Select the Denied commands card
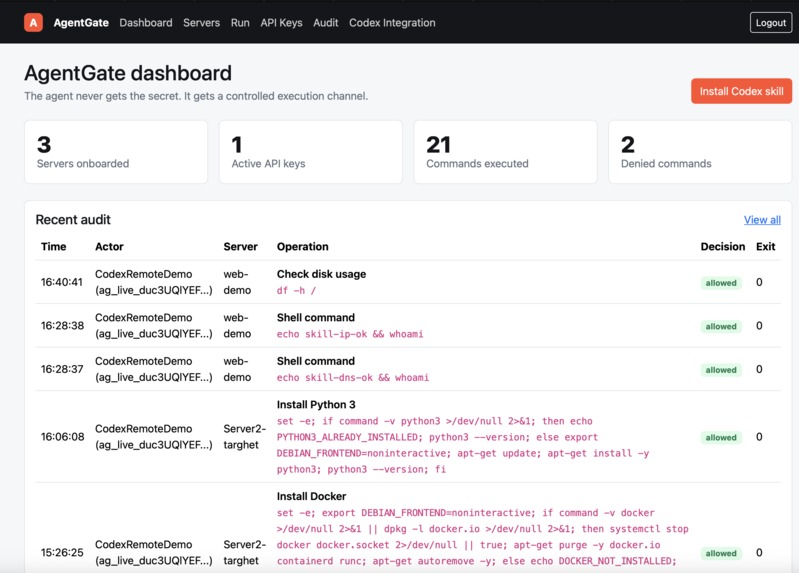The height and width of the screenshot is (573, 799). 700,152
